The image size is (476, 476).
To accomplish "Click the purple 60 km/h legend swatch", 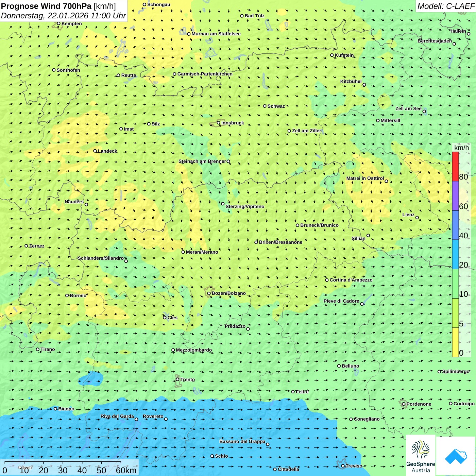I will (x=455, y=196).
